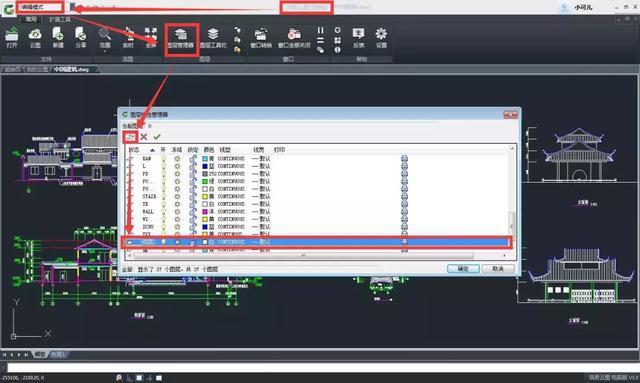Open 图层工具栏 layer toolbar
This screenshot has width=640, height=383.
pos(213,38)
